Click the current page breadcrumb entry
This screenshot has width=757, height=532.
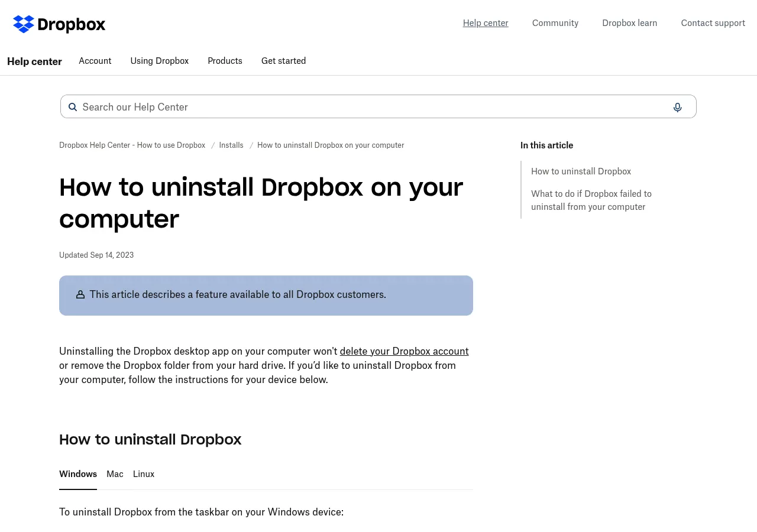click(331, 145)
